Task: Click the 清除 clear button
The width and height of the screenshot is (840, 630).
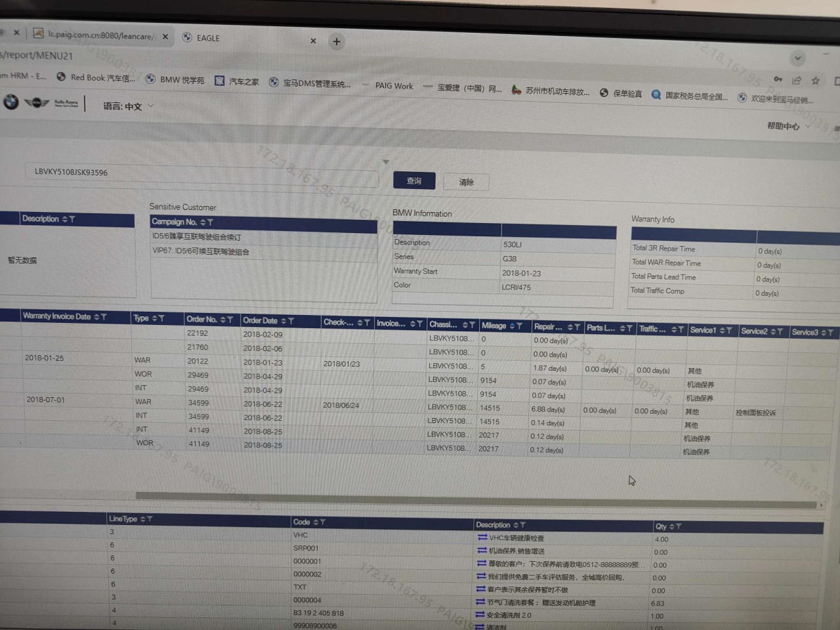Action: pos(466,182)
